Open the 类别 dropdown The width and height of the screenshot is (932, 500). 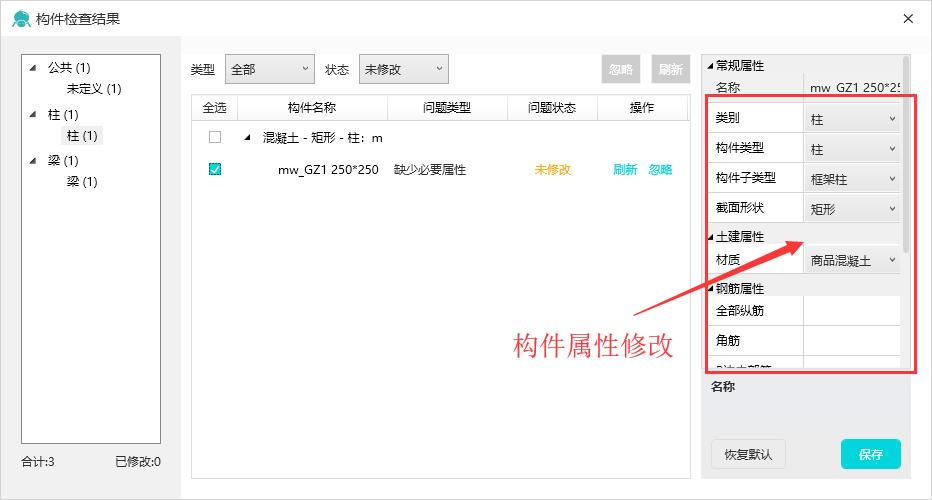pos(852,119)
